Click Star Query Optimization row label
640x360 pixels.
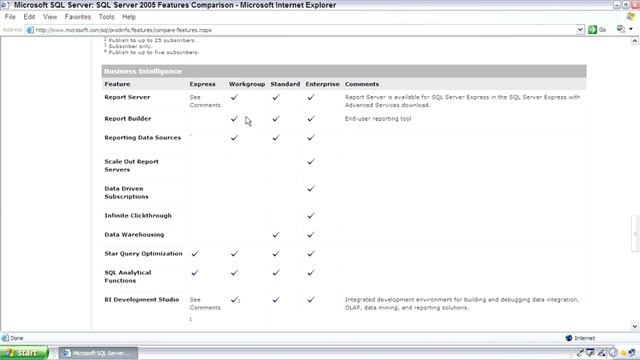point(143,253)
